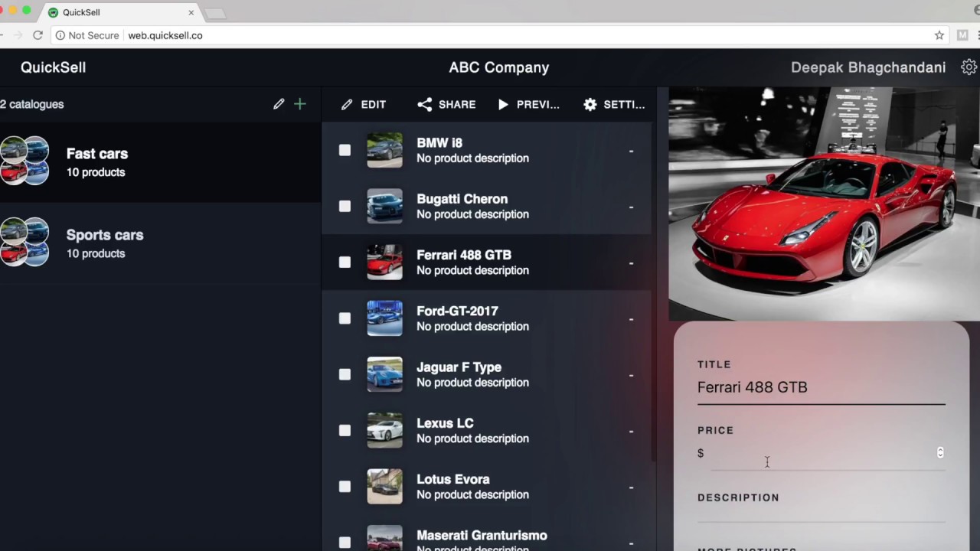Open the settings gear beside Deepak Bhagchandani
980x551 pixels.
(x=969, y=67)
